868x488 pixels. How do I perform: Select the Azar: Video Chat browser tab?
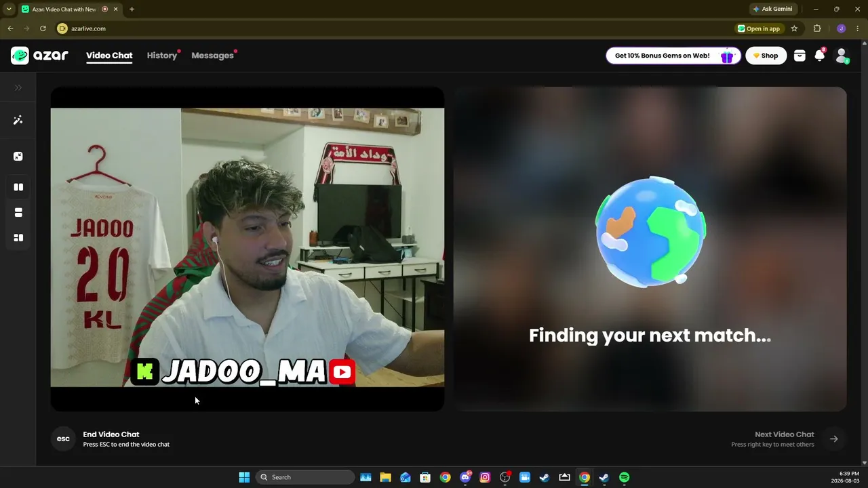[70, 9]
